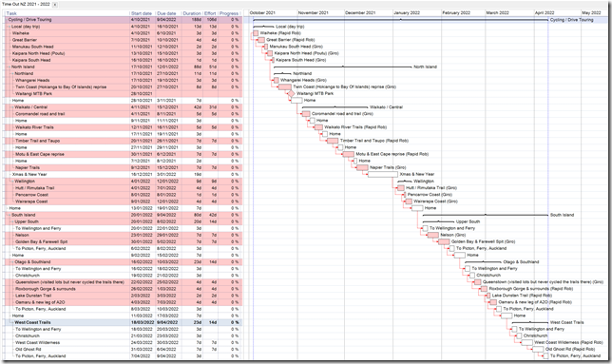612x364 pixels.
Task: Collapse the Waikato / Central subgroup
Action: pos(12,106)
